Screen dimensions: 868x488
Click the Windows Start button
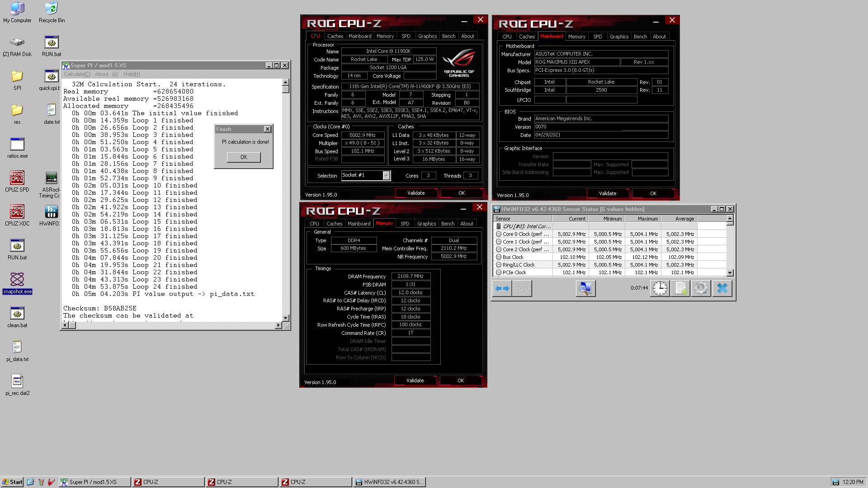tap(12, 482)
